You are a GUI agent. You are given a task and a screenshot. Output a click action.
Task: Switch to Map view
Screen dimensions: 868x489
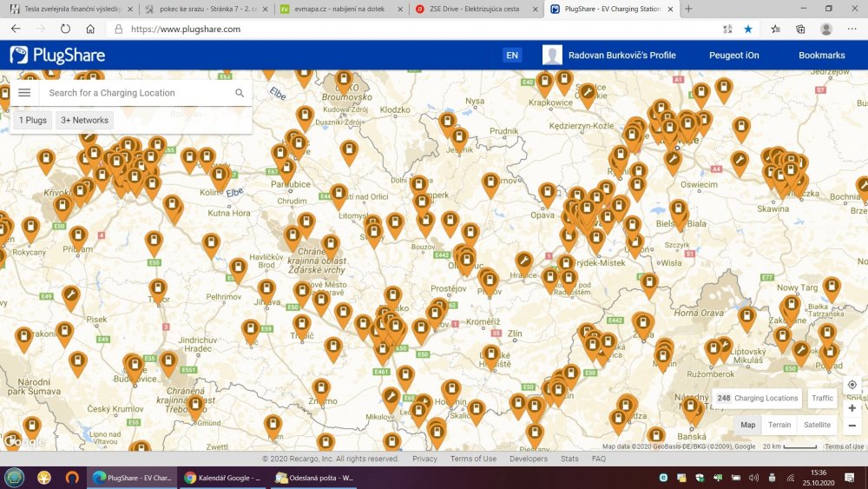pyautogui.click(x=748, y=425)
